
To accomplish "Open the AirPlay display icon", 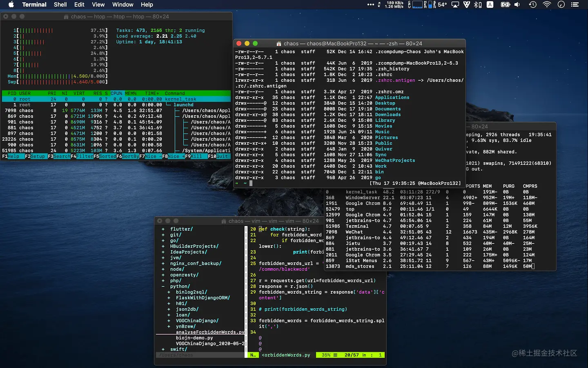I will pyautogui.click(x=455, y=4).
